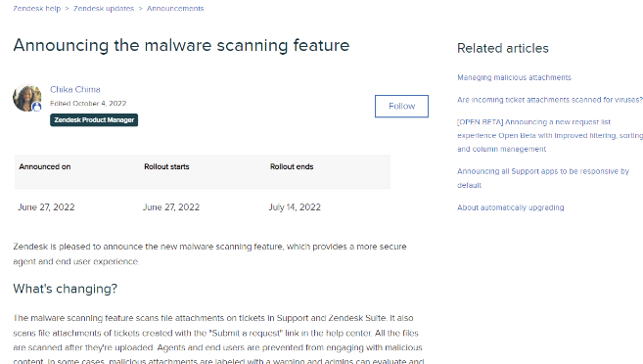Click Chika Chima's profile avatar photo

pos(27,98)
